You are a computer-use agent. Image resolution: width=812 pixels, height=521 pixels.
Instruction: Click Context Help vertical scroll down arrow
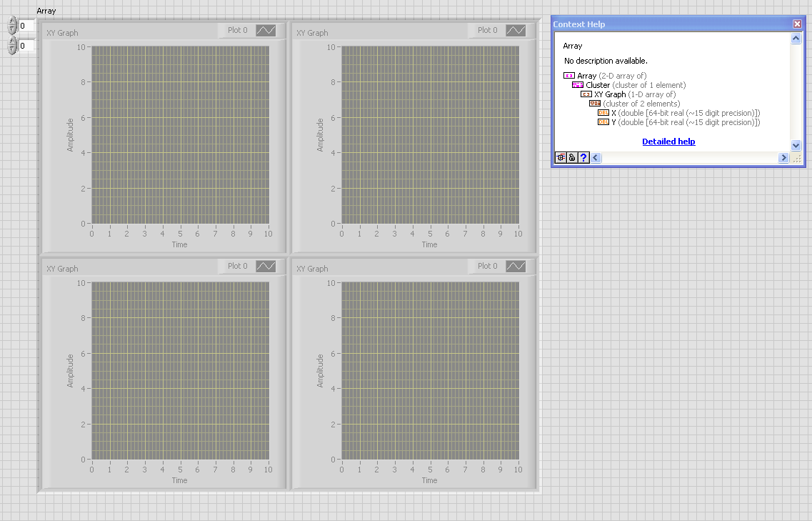796,146
